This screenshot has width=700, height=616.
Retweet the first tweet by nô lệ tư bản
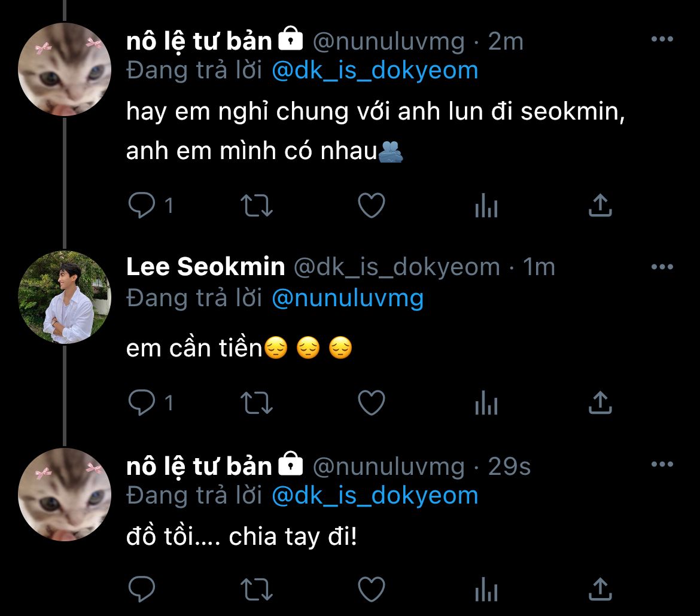click(x=257, y=206)
